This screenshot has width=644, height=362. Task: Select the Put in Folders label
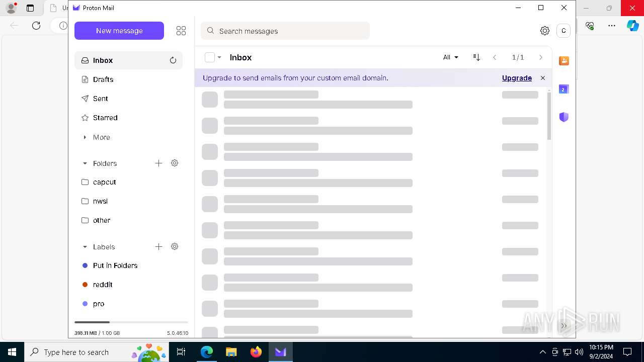tap(128, 265)
